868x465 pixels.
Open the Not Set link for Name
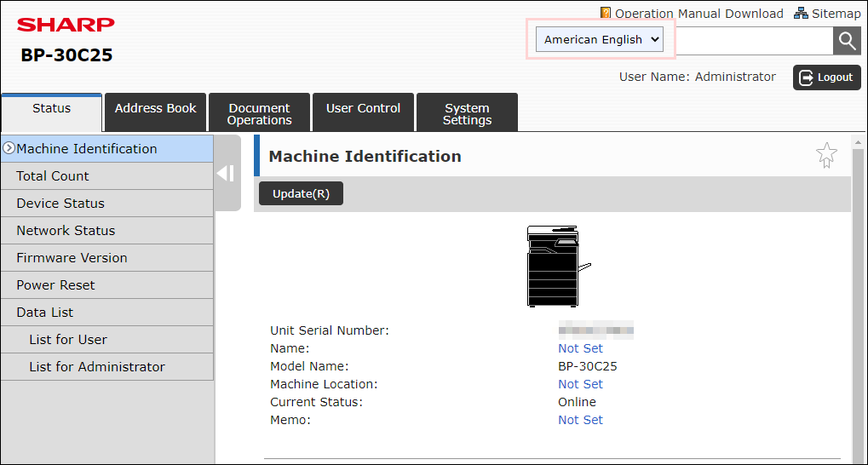[x=580, y=348]
